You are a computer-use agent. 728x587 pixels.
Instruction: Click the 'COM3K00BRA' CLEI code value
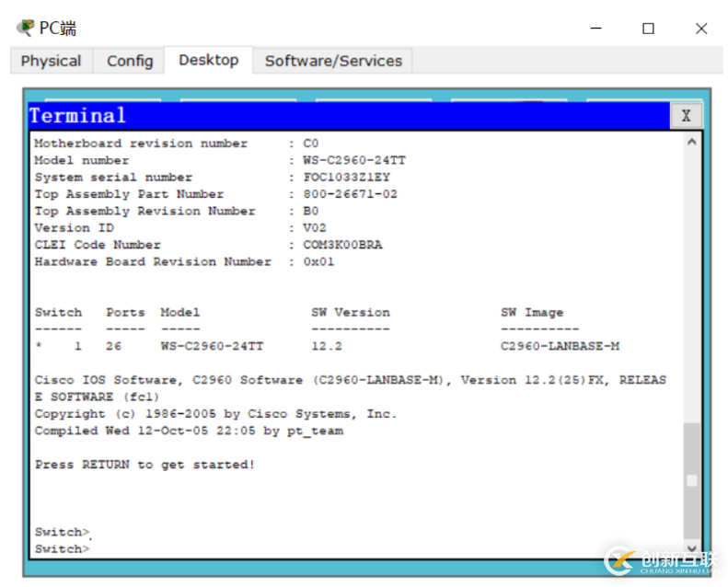click(342, 245)
